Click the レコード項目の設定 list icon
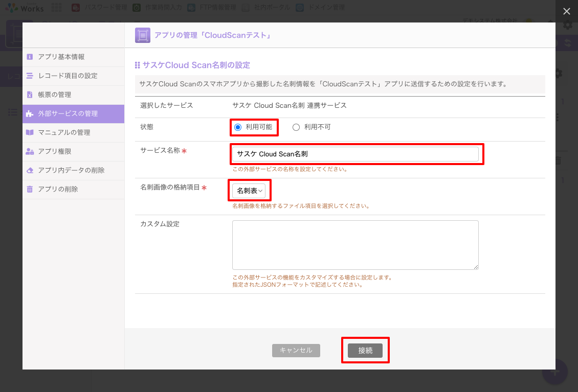The width and height of the screenshot is (578, 392). [x=30, y=76]
